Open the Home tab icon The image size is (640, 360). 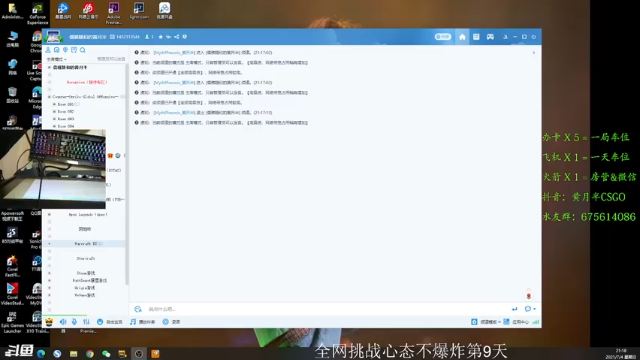pyautogui.click(x=462, y=37)
